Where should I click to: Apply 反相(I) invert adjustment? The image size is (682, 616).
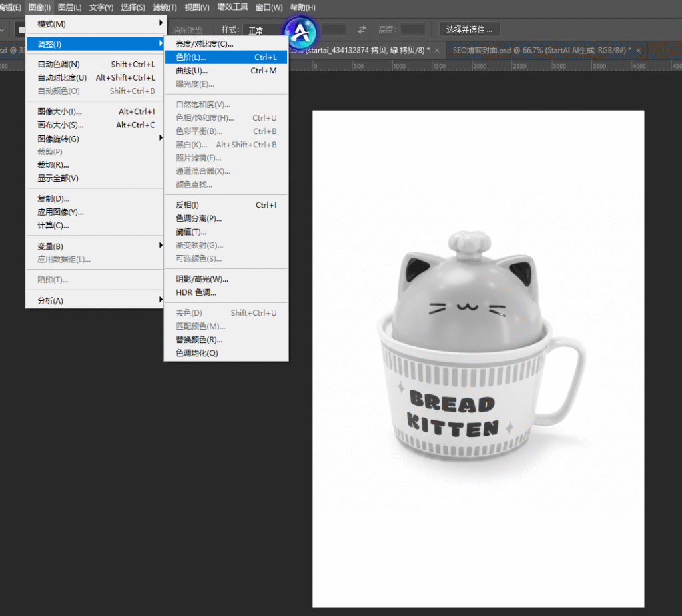226,205
